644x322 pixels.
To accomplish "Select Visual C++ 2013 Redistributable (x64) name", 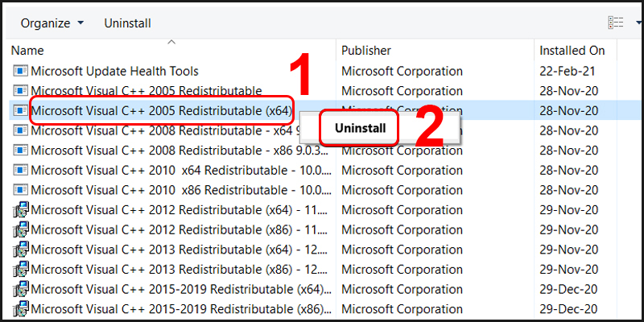I will (x=180, y=250).
